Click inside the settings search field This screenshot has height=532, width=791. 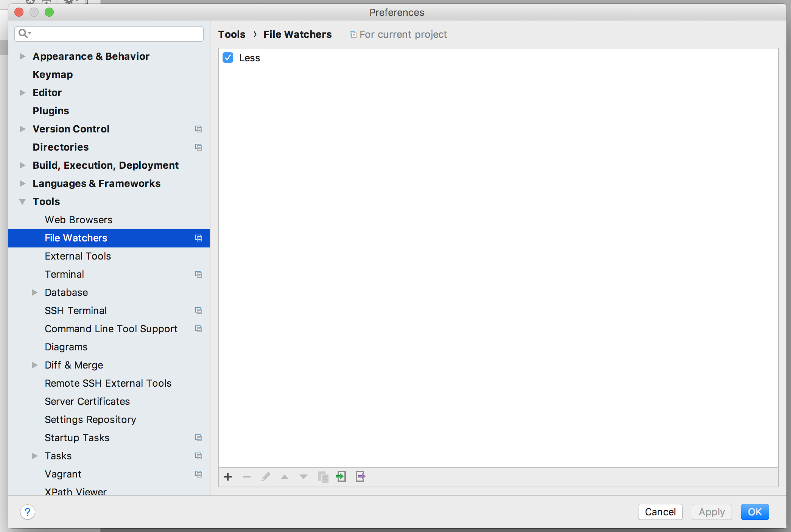[x=109, y=34]
